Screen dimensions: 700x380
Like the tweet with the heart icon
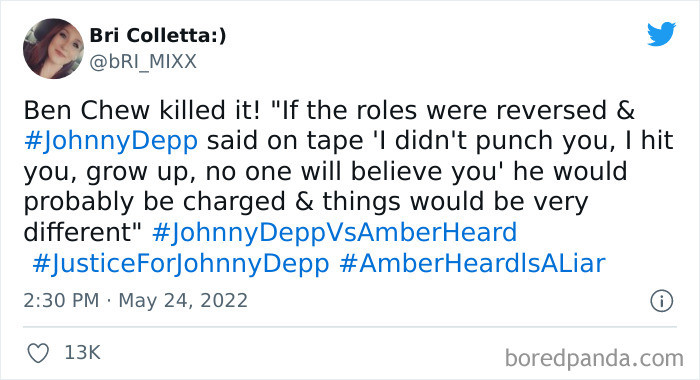point(38,353)
